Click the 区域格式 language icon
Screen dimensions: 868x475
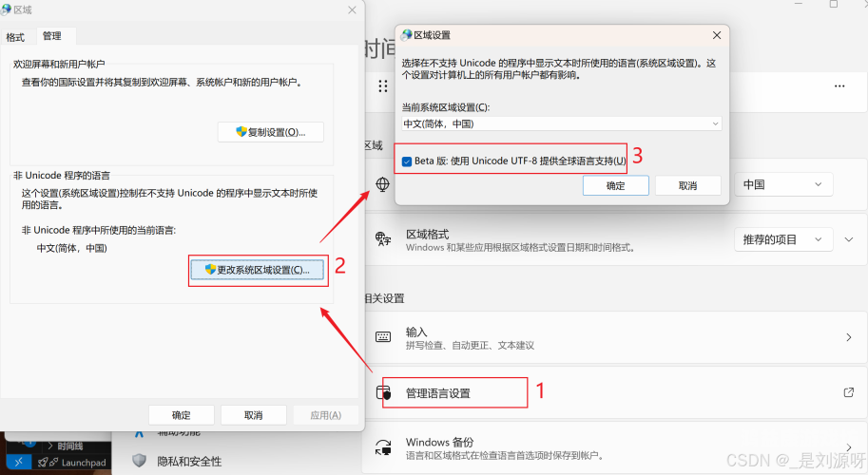(383, 238)
